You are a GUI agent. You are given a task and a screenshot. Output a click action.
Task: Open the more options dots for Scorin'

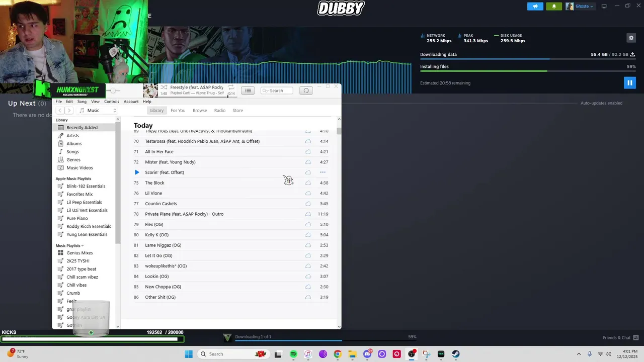click(323, 172)
